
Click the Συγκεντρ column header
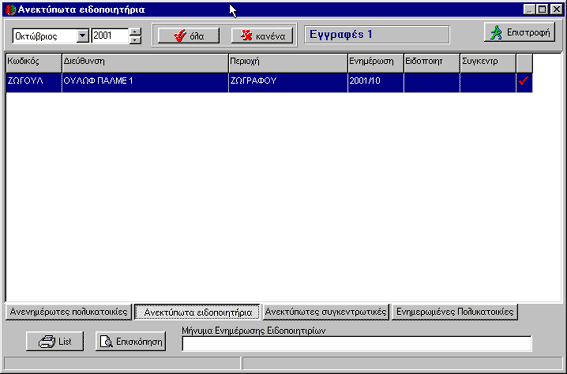(x=488, y=63)
